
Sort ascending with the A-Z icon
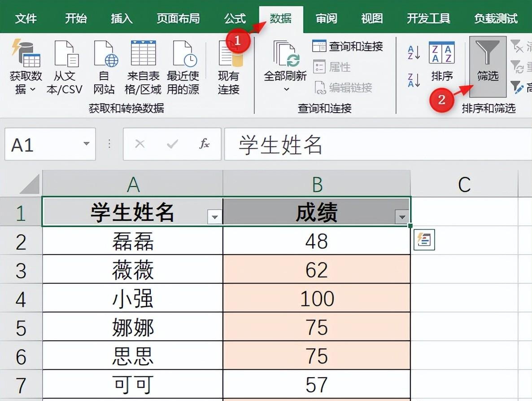414,53
